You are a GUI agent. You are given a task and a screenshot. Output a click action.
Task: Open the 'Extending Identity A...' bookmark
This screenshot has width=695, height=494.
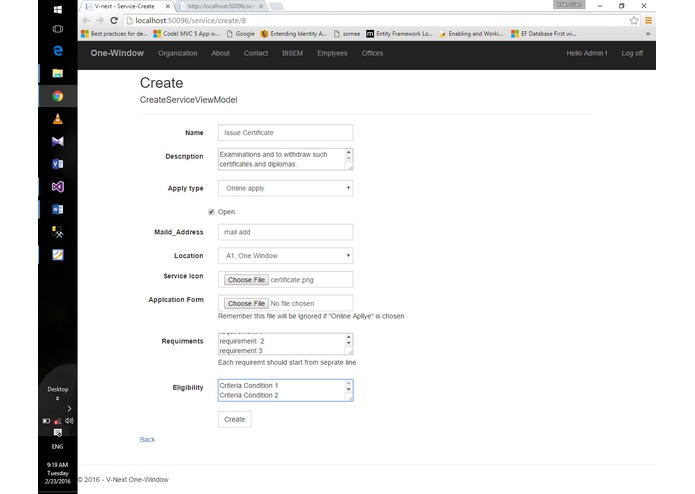[x=293, y=34]
